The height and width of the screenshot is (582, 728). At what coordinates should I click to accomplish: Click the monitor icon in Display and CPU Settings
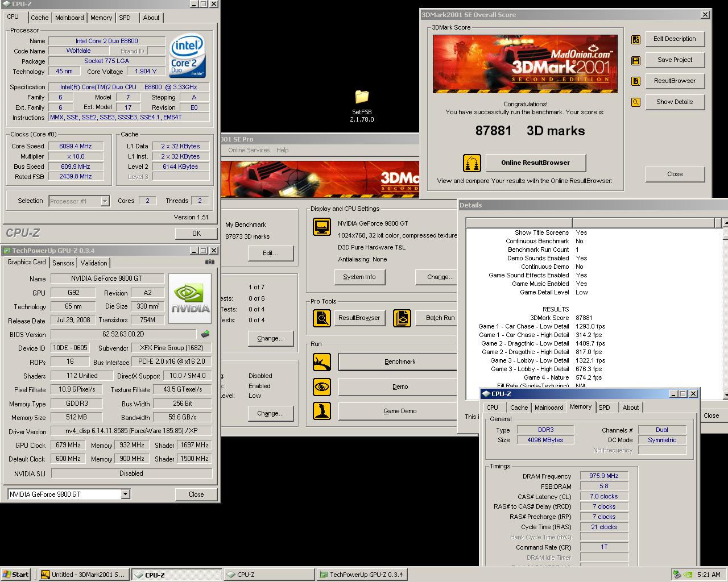click(322, 226)
